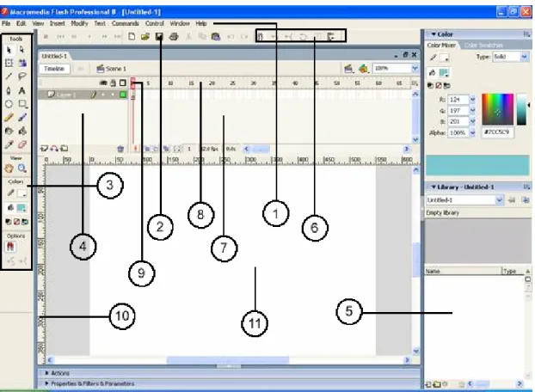The height and width of the screenshot is (392, 535).
Task: Select the Subselection tool
Action: 22,50
